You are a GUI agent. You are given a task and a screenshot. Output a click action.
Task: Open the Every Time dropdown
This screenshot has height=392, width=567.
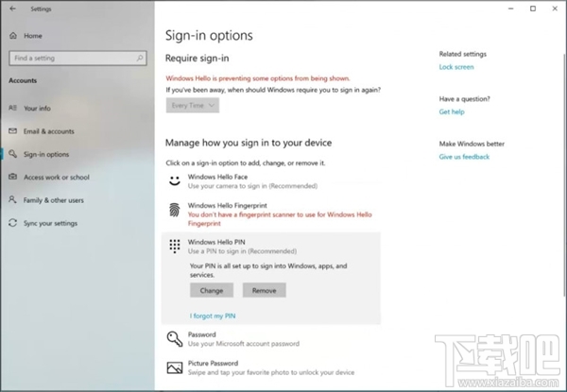click(x=193, y=105)
